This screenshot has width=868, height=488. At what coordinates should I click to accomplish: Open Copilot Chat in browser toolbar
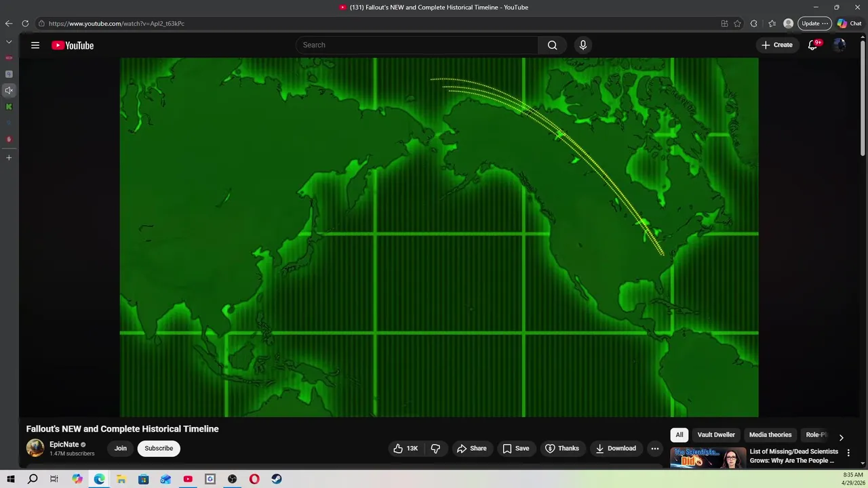pyautogui.click(x=849, y=24)
